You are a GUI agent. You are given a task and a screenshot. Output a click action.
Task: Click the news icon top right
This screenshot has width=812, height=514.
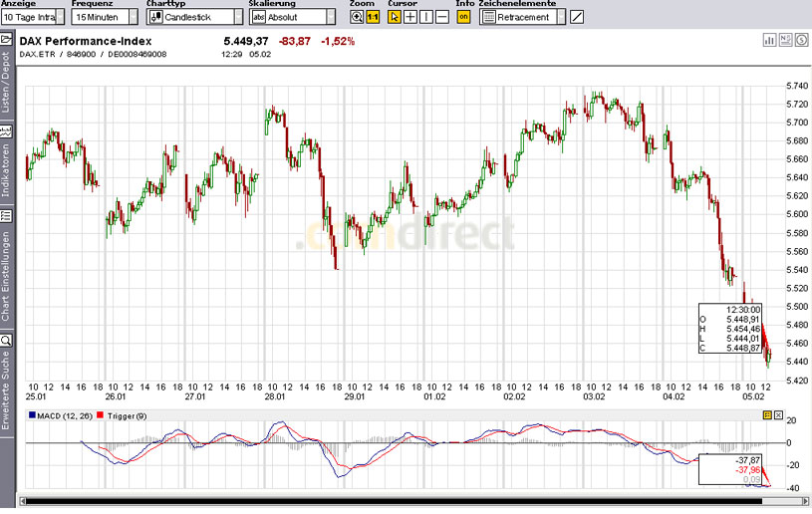(x=785, y=40)
